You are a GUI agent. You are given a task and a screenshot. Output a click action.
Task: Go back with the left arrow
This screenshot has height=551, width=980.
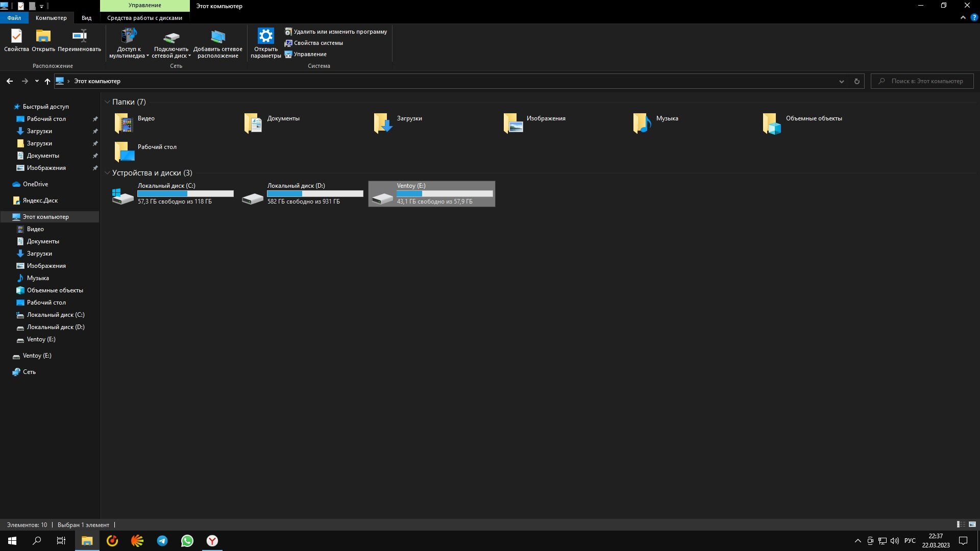pos(10,81)
